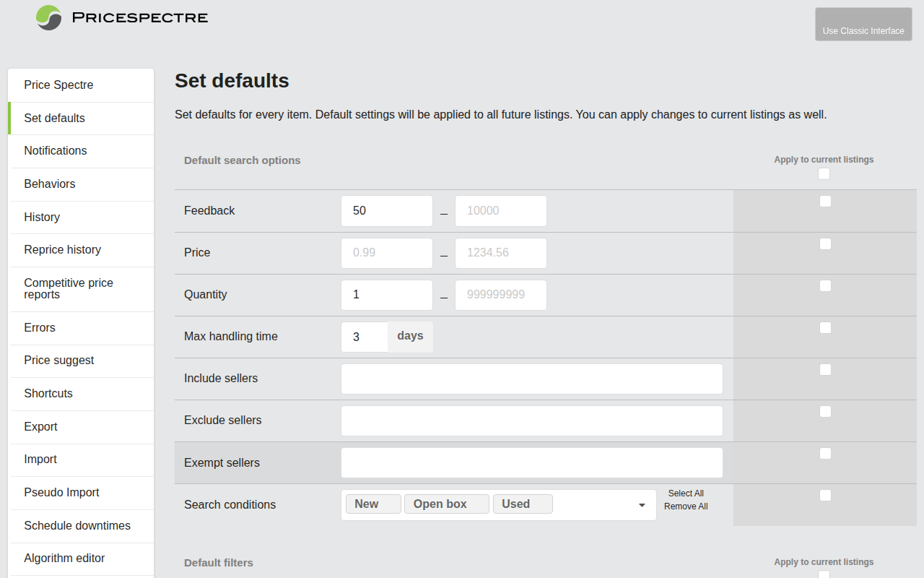Deselect the New search condition
The width and height of the screenshot is (924, 578).
pyautogui.click(x=373, y=504)
